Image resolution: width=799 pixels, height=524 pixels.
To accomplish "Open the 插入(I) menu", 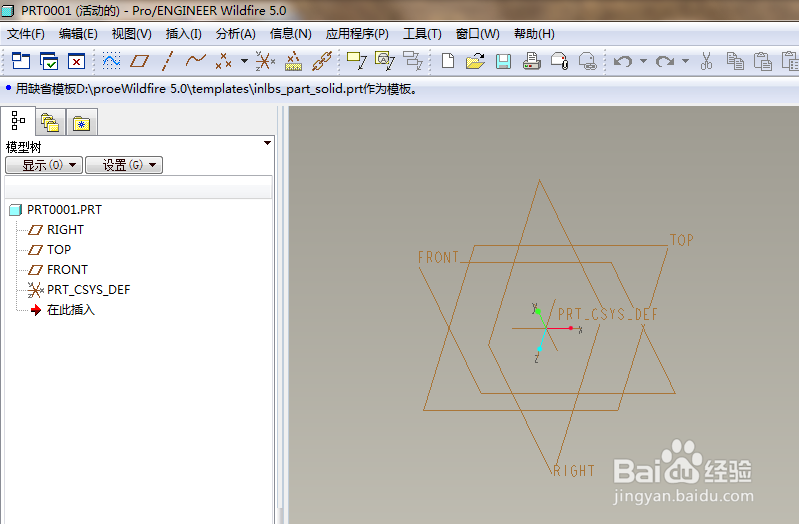I will (x=183, y=34).
